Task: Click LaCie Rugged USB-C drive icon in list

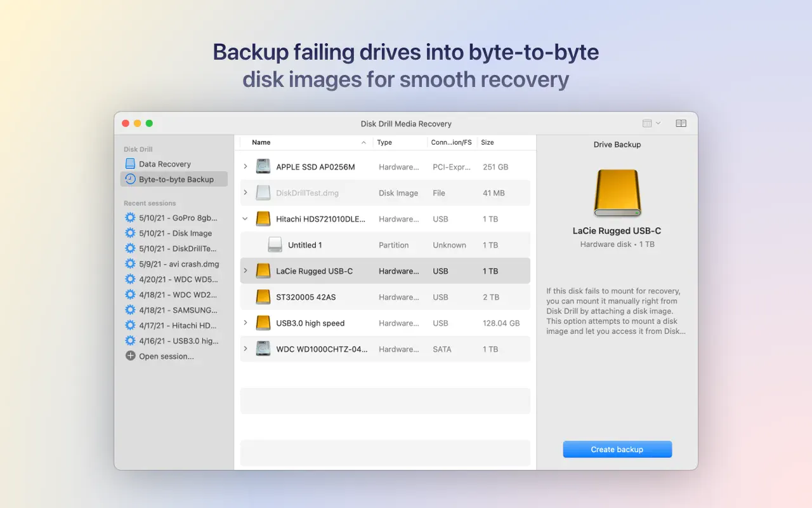Action: pos(263,271)
